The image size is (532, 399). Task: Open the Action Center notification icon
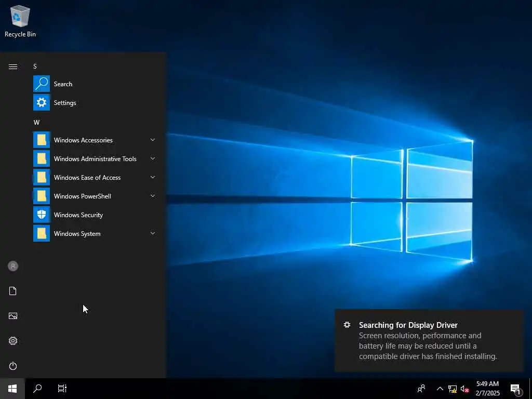coord(516,389)
